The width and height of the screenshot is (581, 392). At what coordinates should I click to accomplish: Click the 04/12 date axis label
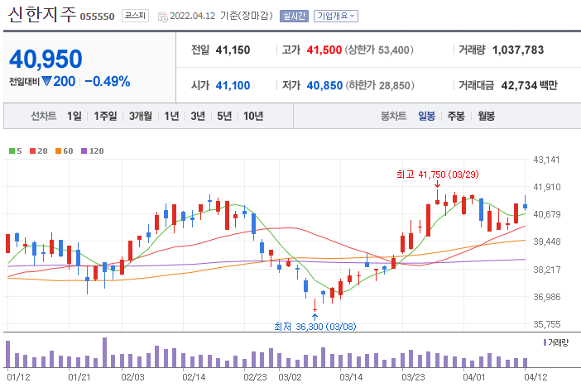coord(535,377)
